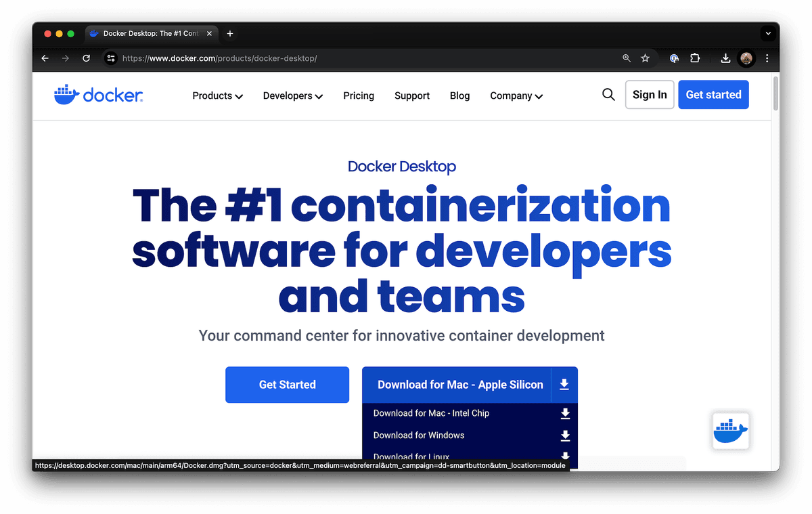The image size is (812, 514).
Task: Close the Docker Desktop tab
Action: point(209,33)
